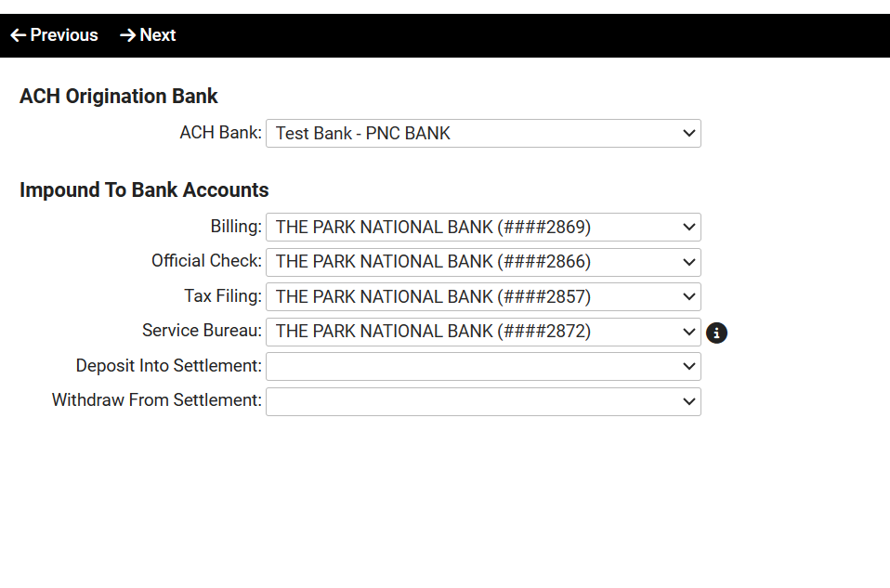Click the 'Deposit Into Settlement:' label
Viewport: 890px width, 588px height.
click(168, 367)
